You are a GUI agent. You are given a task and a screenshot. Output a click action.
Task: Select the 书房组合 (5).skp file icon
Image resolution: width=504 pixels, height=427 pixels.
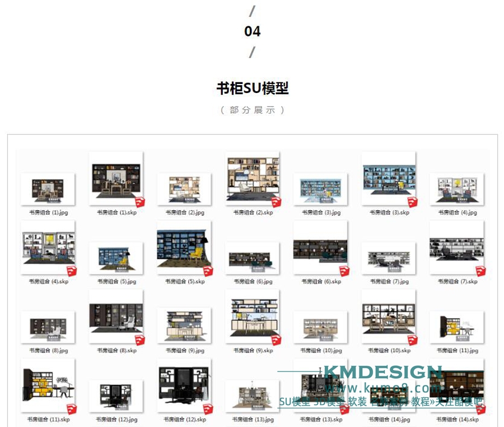click(x=184, y=248)
